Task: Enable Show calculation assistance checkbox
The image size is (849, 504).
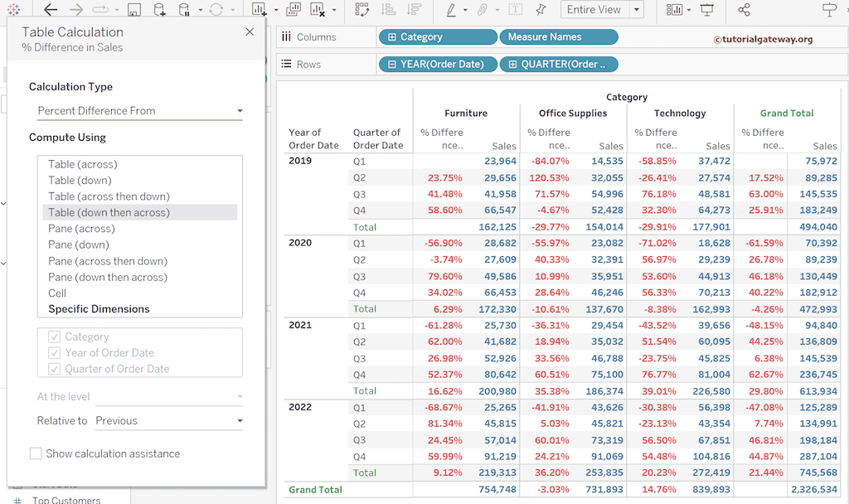Action: click(36, 453)
